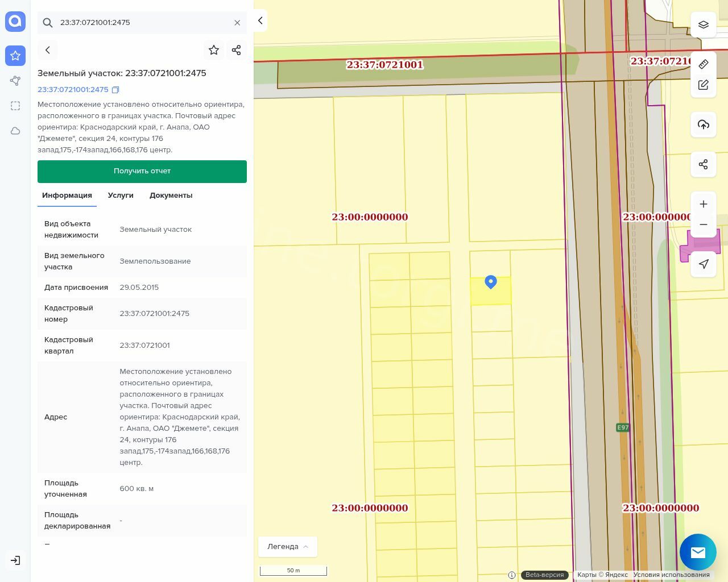Viewport: 728px width, 582px height.
Task: Open cadastral number link 23:37:0721001:2475
Action: (73, 90)
